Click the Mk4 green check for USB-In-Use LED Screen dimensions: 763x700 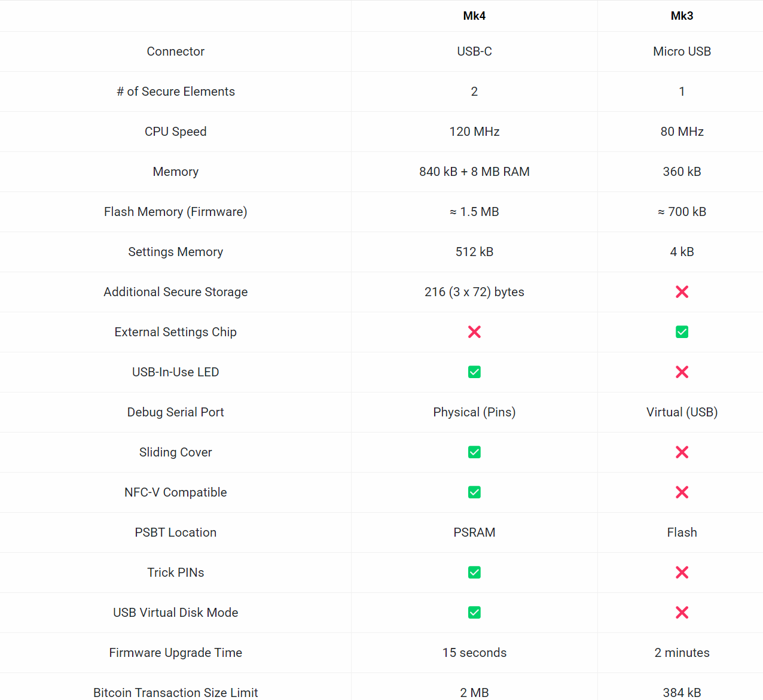pyautogui.click(x=474, y=372)
